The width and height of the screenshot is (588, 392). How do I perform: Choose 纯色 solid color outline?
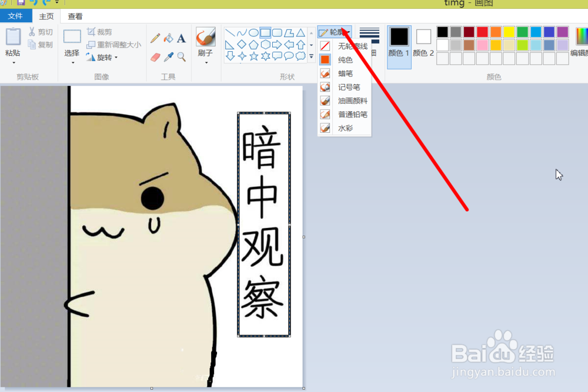[344, 59]
